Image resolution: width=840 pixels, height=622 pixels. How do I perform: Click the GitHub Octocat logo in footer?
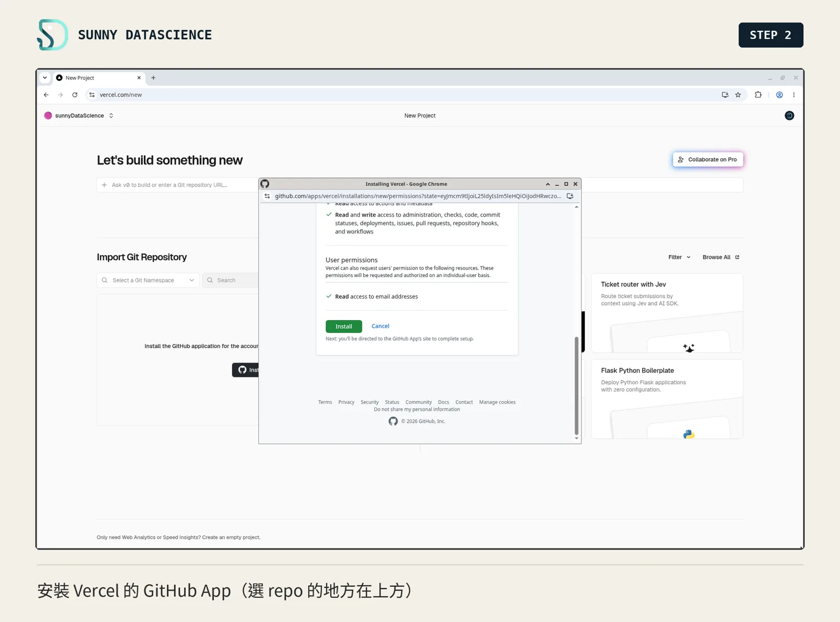(x=393, y=421)
